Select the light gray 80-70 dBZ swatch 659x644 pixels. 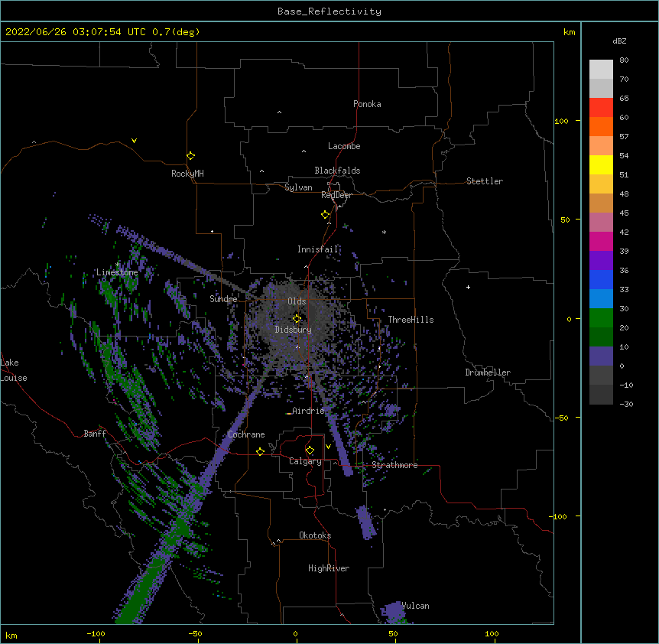click(x=601, y=70)
